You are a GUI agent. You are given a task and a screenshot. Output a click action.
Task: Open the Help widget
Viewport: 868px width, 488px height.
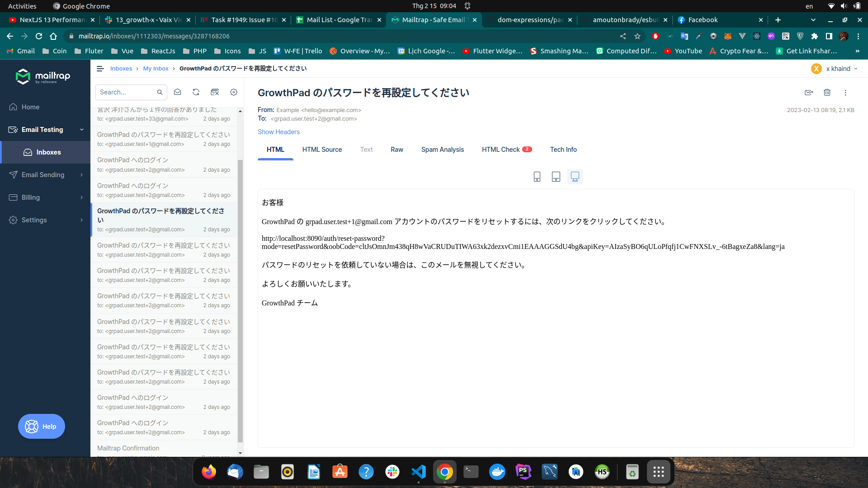(41, 426)
